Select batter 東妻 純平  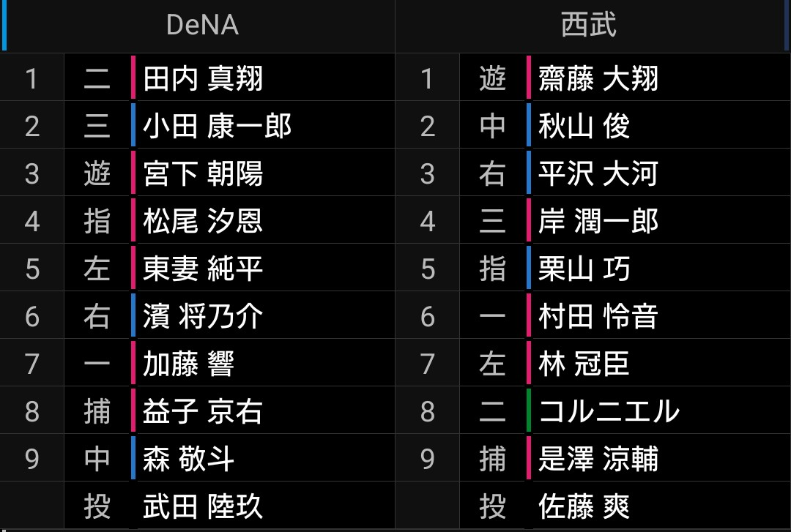click(x=203, y=269)
